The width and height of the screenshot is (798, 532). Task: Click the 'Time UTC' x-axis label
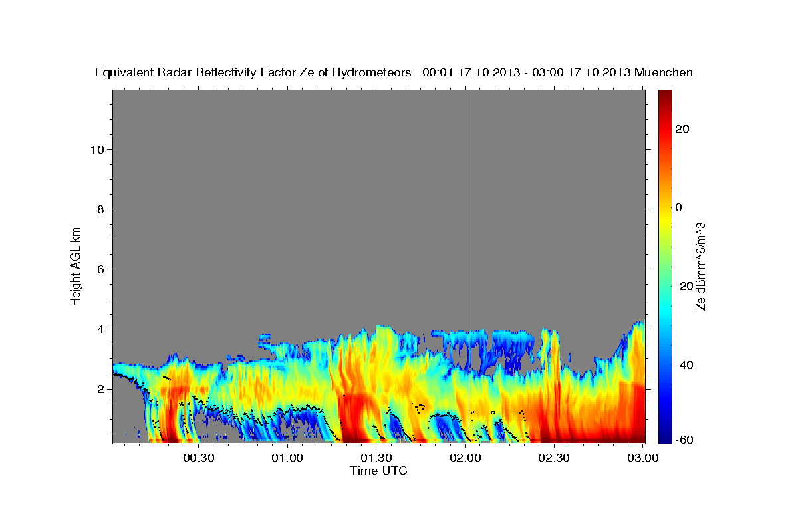pos(378,471)
